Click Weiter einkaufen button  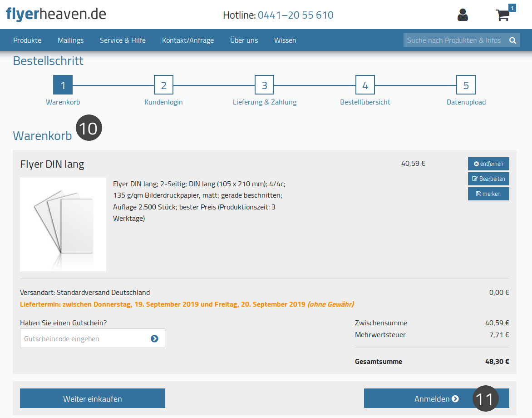[x=93, y=398]
